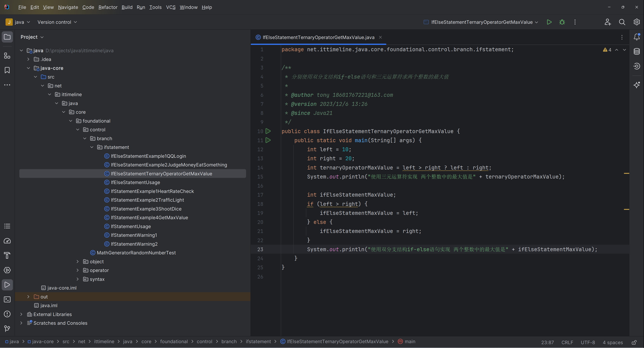Click 4 spaces indent setting
Image resolution: width=644 pixels, height=348 pixels.
click(x=612, y=342)
